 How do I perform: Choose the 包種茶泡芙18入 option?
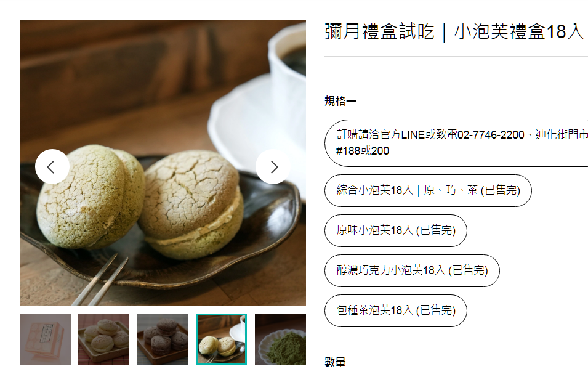[396, 310]
